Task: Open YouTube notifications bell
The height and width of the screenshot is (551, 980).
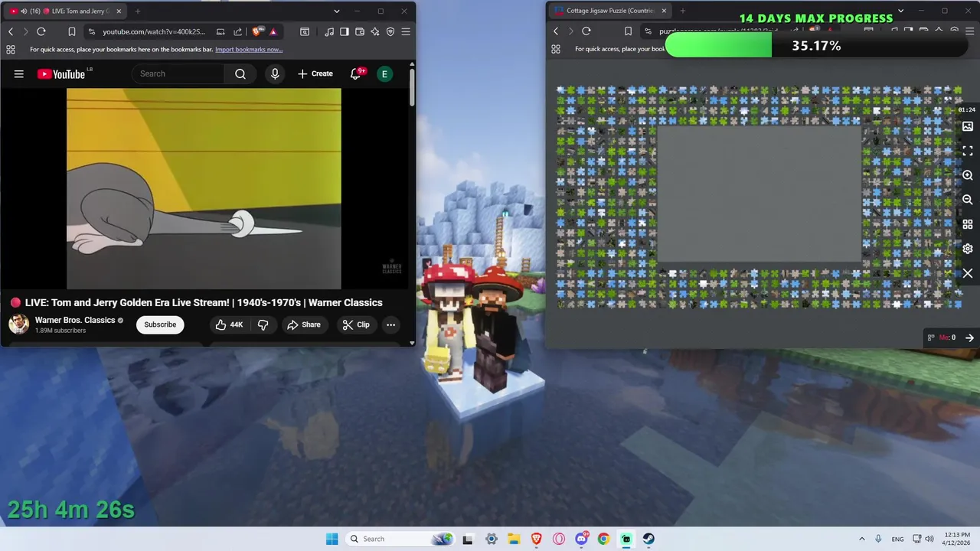Action: 355,73
